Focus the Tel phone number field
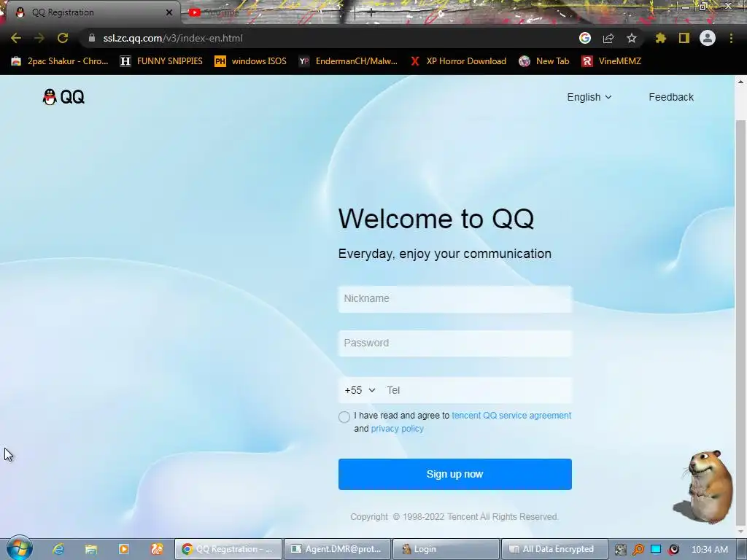 [x=478, y=391]
